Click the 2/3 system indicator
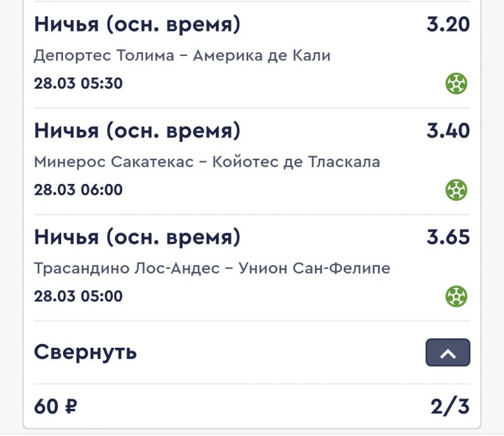This screenshot has width=504, height=436. point(450,406)
